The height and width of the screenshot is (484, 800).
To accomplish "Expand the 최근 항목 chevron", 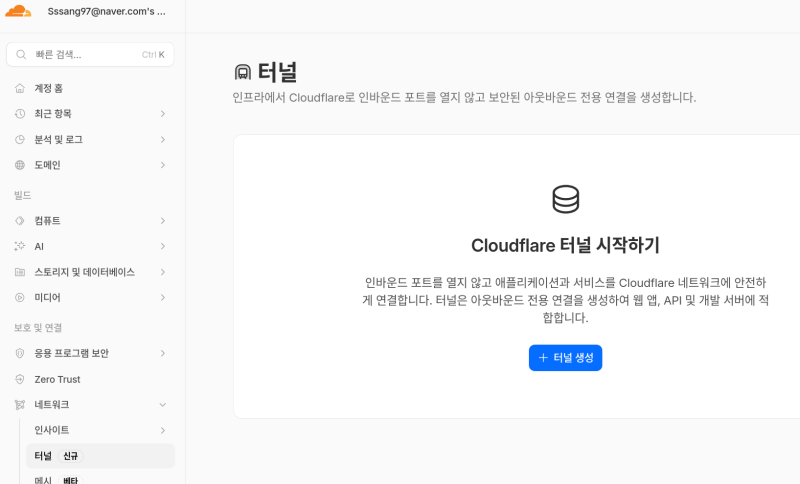I will [162, 114].
